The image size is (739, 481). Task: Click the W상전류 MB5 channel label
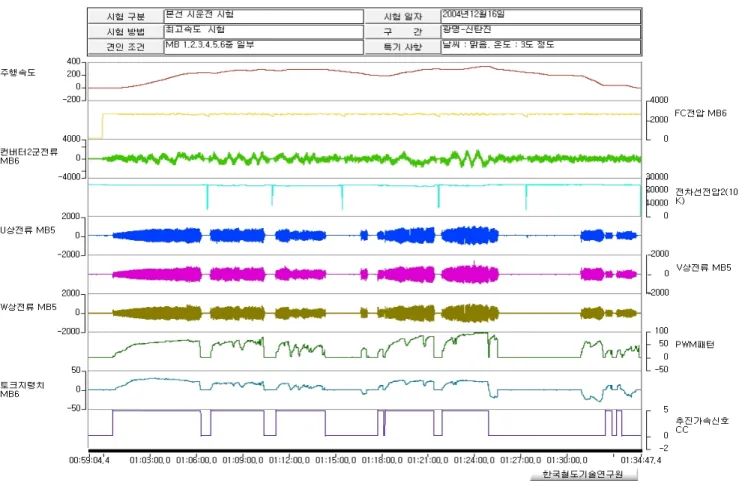[x=28, y=307]
